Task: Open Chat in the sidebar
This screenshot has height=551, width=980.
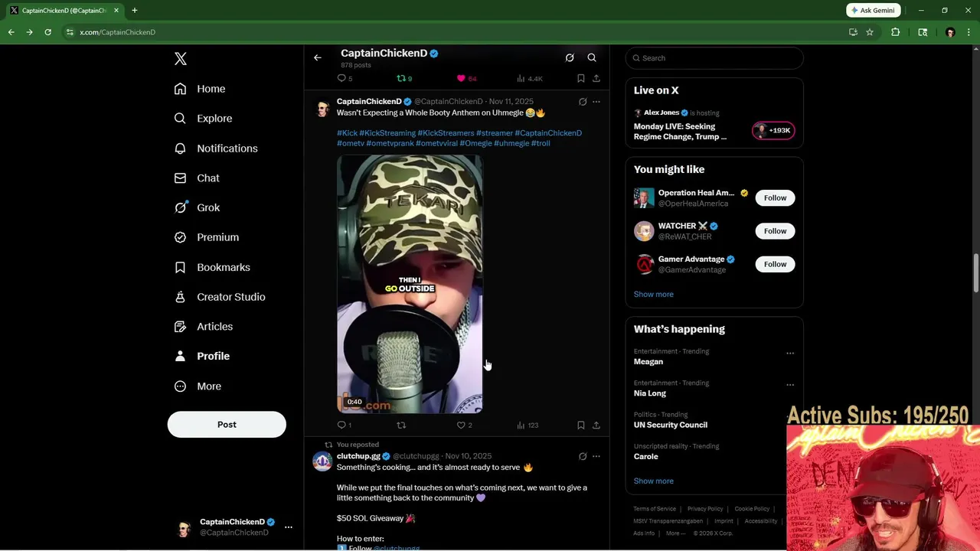Action: (x=197, y=178)
